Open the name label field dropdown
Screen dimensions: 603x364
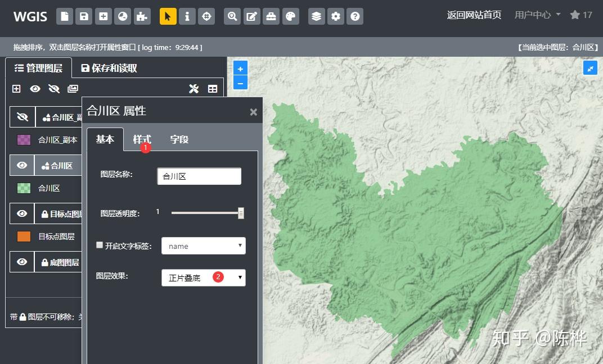(x=204, y=245)
